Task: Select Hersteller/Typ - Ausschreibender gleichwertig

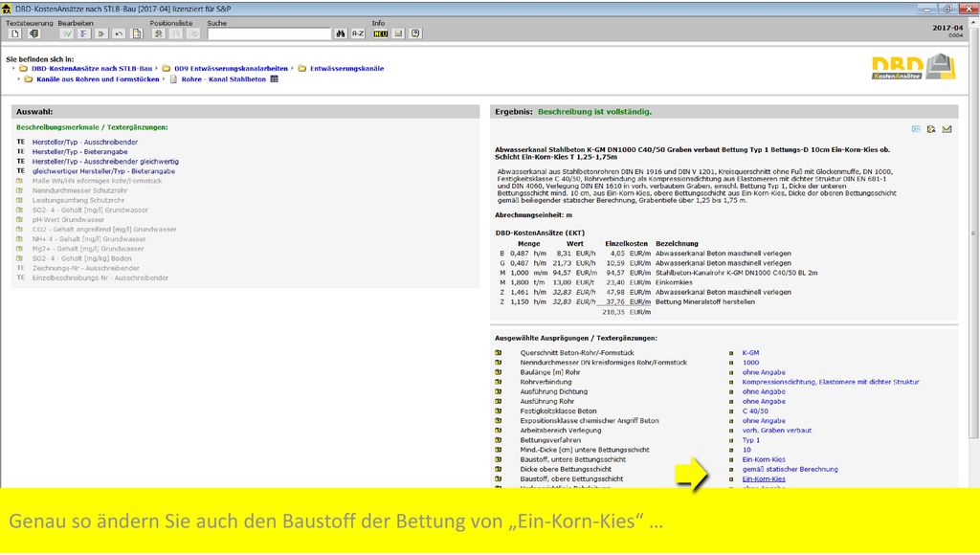Action: tap(105, 162)
